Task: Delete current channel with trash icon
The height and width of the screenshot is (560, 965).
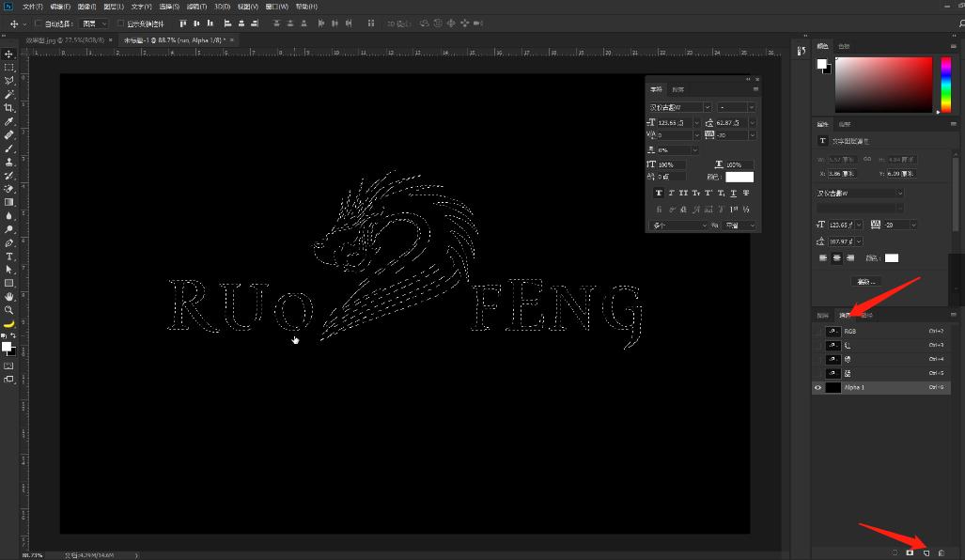Action: coord(941,552)
